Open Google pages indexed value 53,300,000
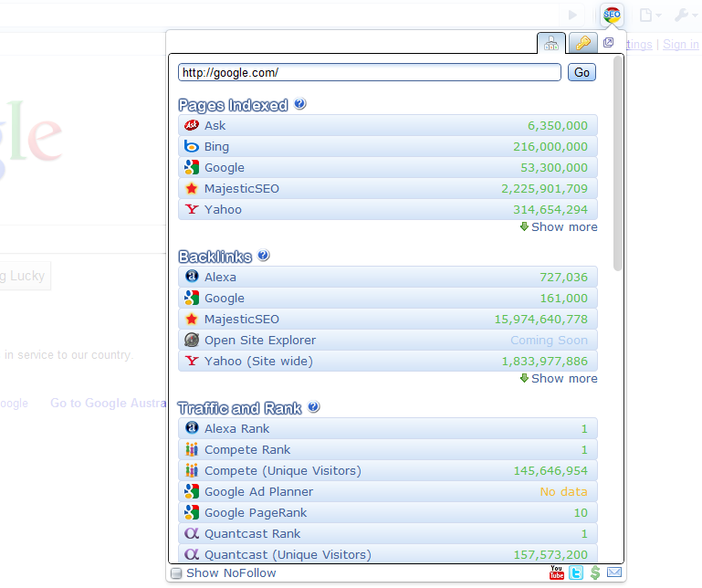The height and width of the screenshot is (588, 702). tap(554, 167)
